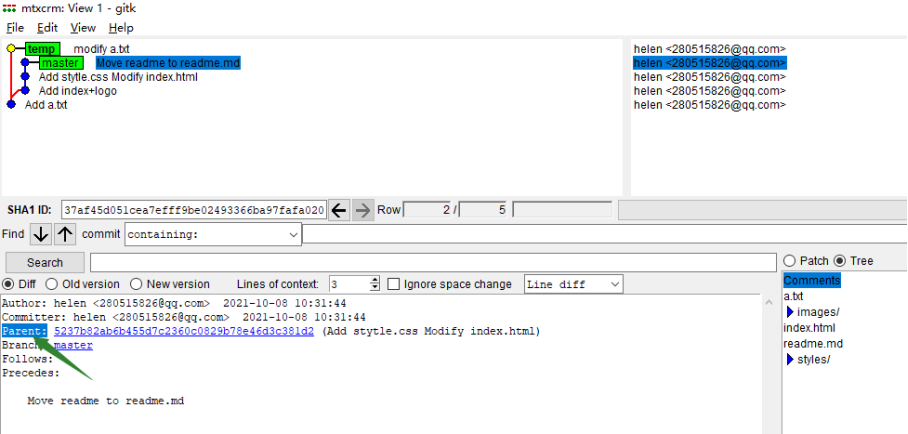Select the temp branch label
The height and width of the screenshot is (434, 908).
42,49
